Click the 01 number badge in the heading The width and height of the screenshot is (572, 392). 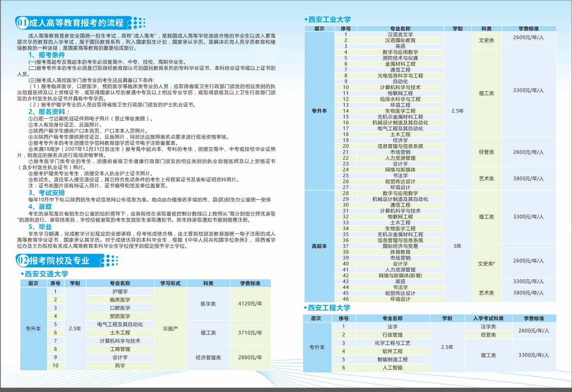point(22,23)
